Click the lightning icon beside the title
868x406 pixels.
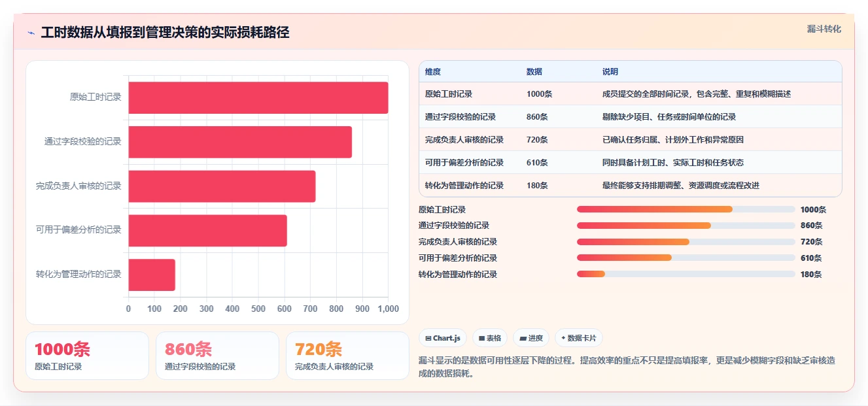[31, 33]
